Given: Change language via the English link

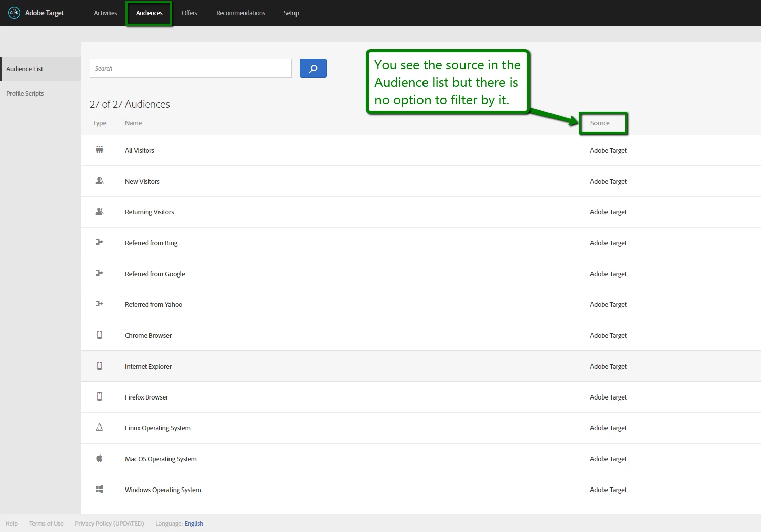Looking at the screenshot, I should coord(194,523).
